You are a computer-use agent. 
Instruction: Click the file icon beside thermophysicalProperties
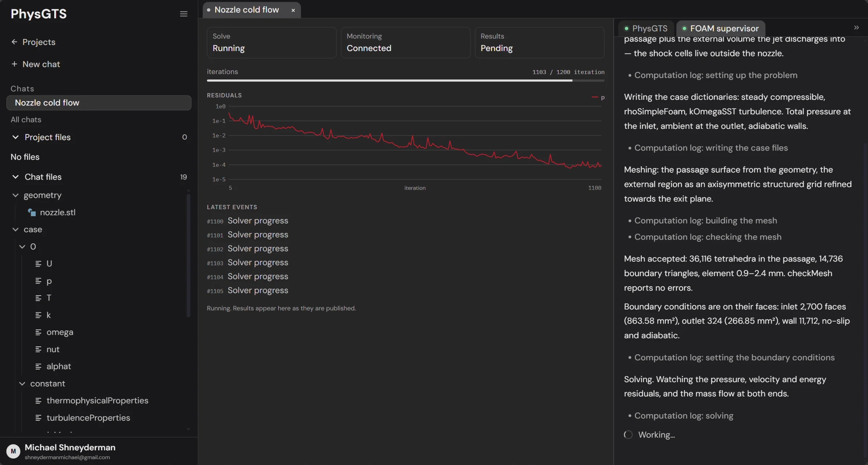click(38, 401)
